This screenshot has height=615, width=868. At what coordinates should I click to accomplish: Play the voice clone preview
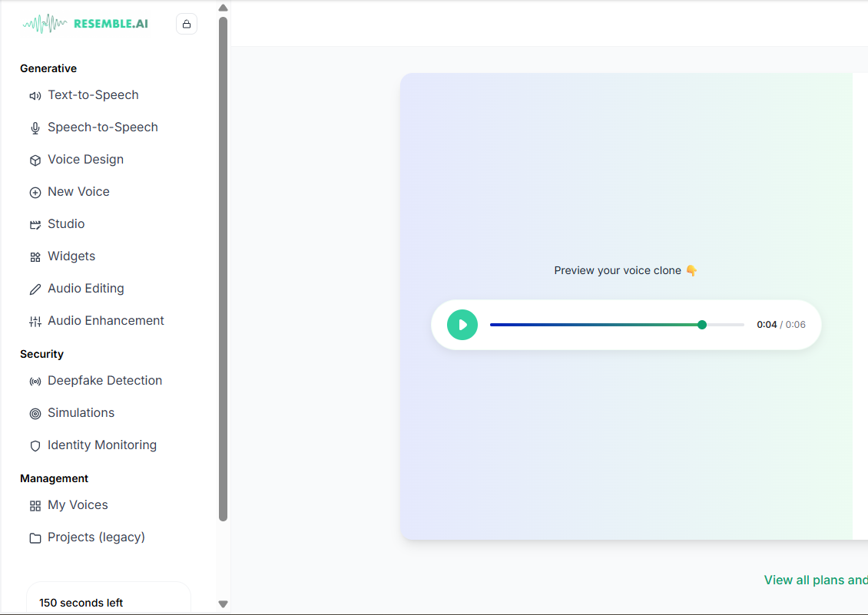pyautogui.click(x=462, y=325)
